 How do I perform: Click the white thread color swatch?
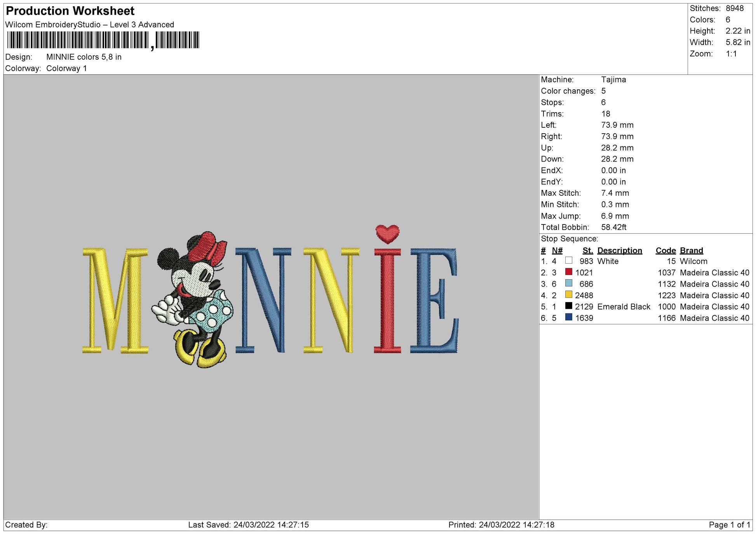tap(568, 261)
